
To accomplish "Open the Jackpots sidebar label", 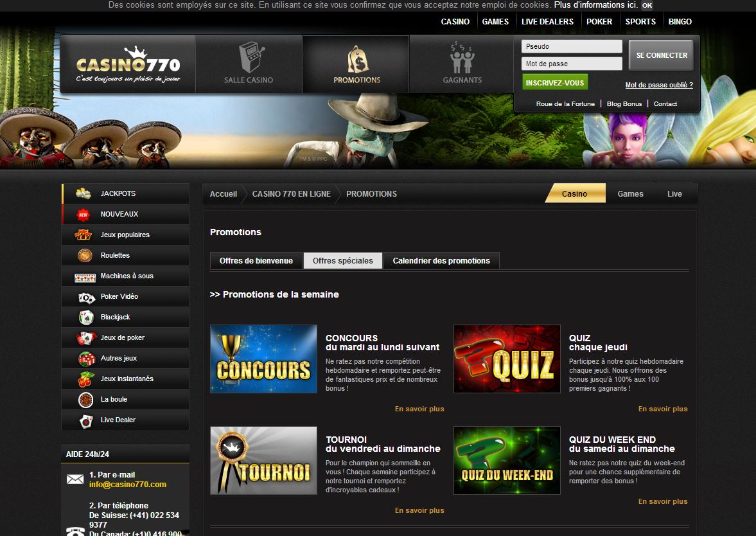I will pos(118,193).
